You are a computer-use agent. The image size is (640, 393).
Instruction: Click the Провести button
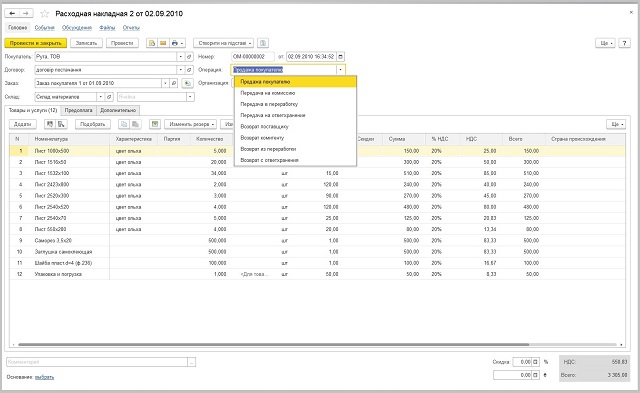coord(122,43)
